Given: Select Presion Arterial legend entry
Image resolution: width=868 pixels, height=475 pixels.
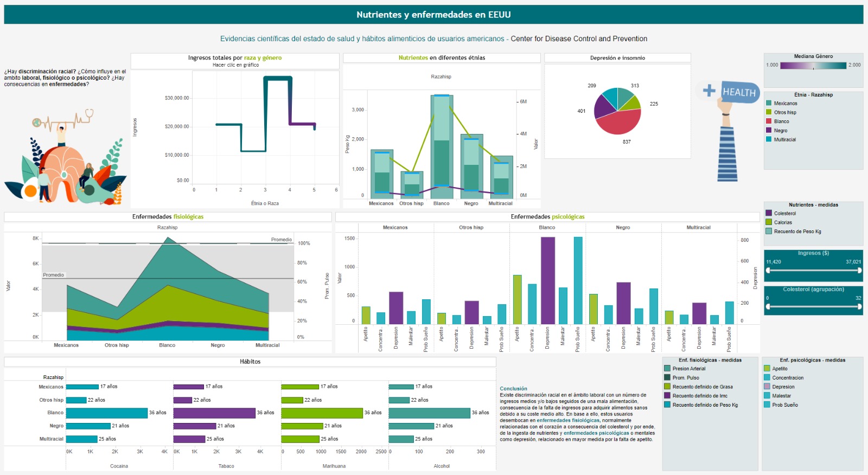Looking at the screenshot, I should (685, 369).
